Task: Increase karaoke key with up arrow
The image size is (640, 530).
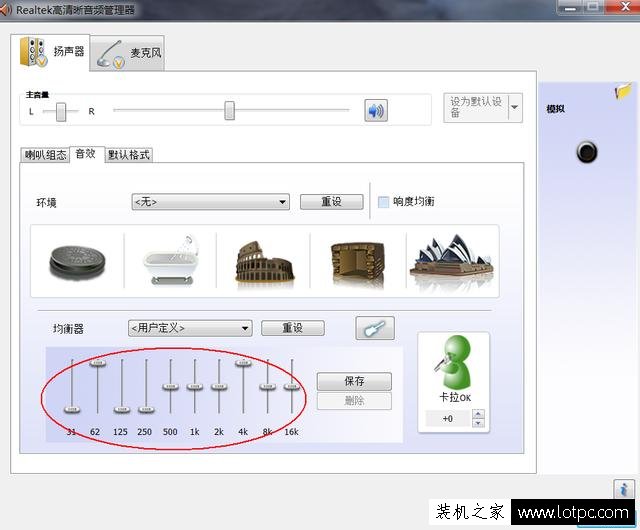Action: 478,414
